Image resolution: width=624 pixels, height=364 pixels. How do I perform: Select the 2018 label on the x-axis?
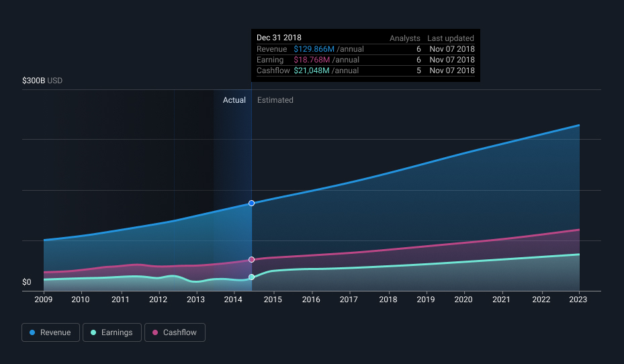click(x=388, y=300)
